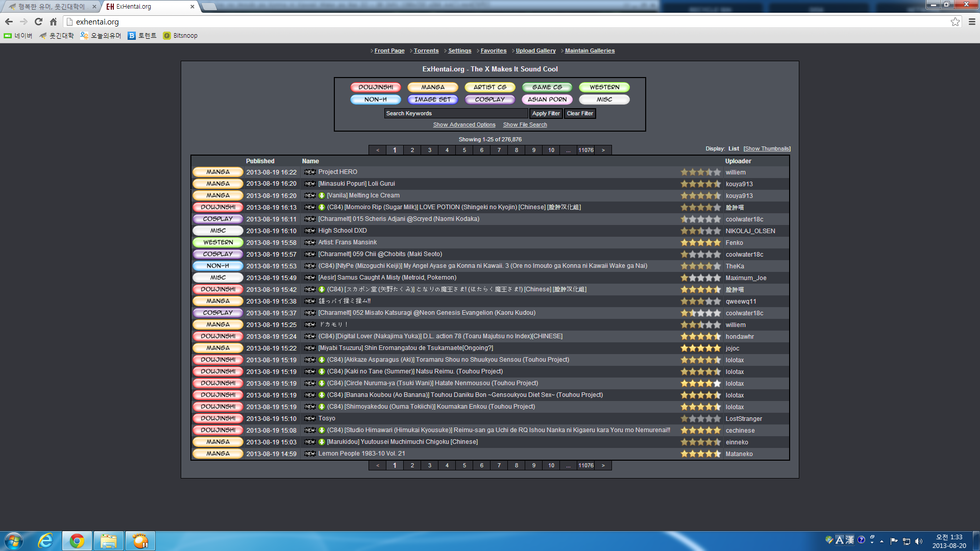Viewport: 980px width, 551px height.
Task: Open the volume icon in system tray
Action: coord(919,541)
